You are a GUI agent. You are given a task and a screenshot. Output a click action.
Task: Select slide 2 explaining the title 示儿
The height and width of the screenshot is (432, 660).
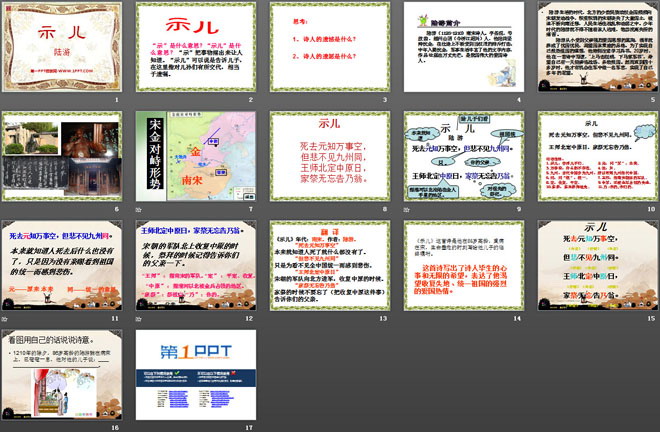(196, 47)
